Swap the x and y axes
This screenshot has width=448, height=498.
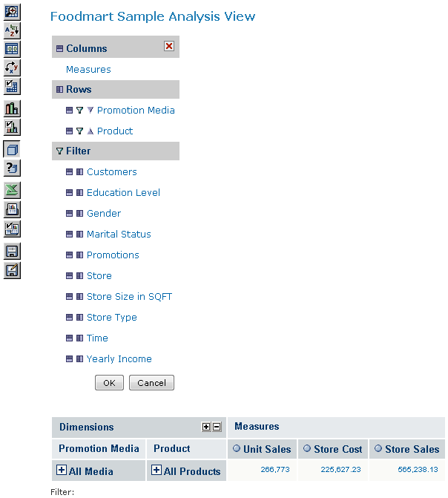(x=12, y=68)
